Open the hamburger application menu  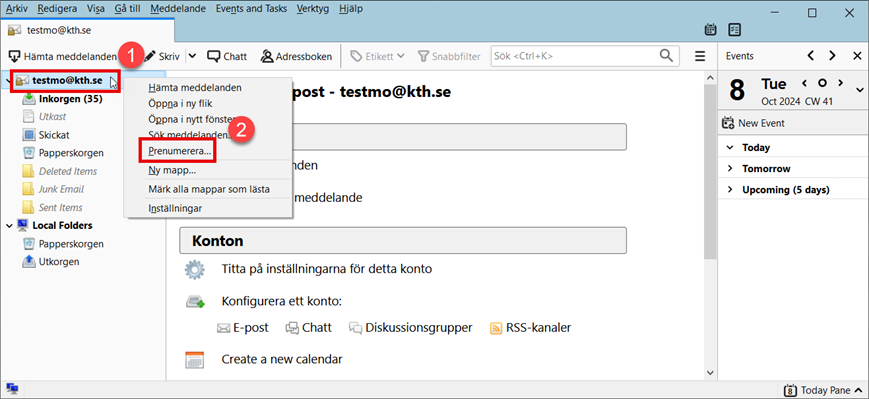tap(700, 56)
